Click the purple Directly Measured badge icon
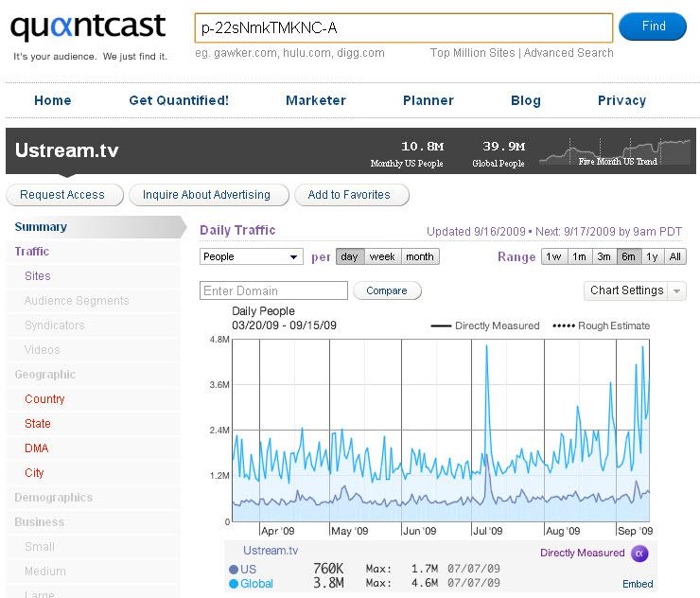Image resolution: width=700 pixels, height=598 pixels. coord(639,554)
